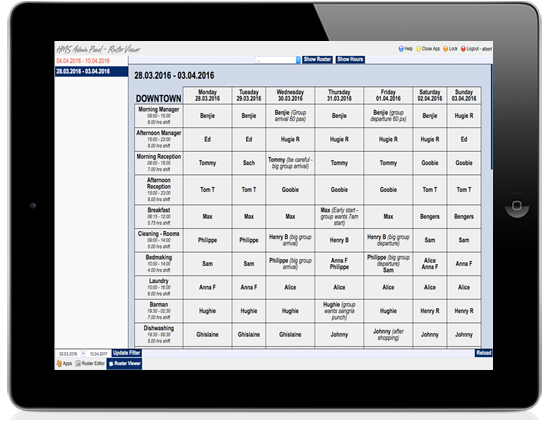The height and width of the screenshot is (425, 549).
Task: Click the Help link text
Action: coord(409,49)
